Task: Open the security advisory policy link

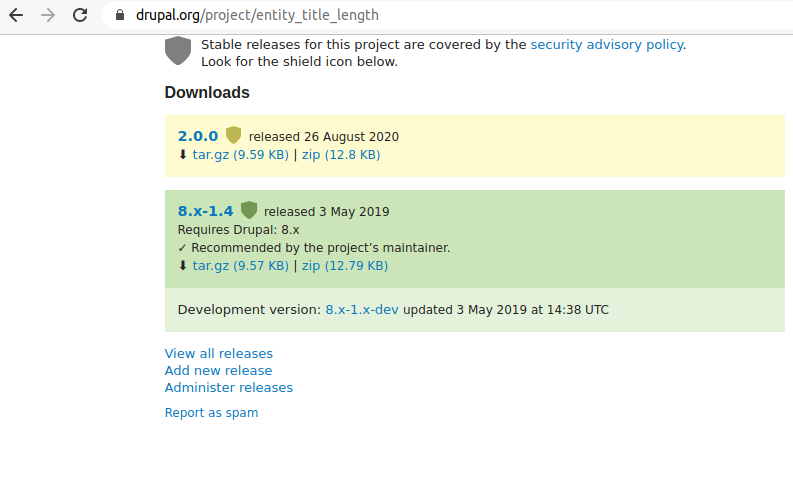Action: [607, 44]
